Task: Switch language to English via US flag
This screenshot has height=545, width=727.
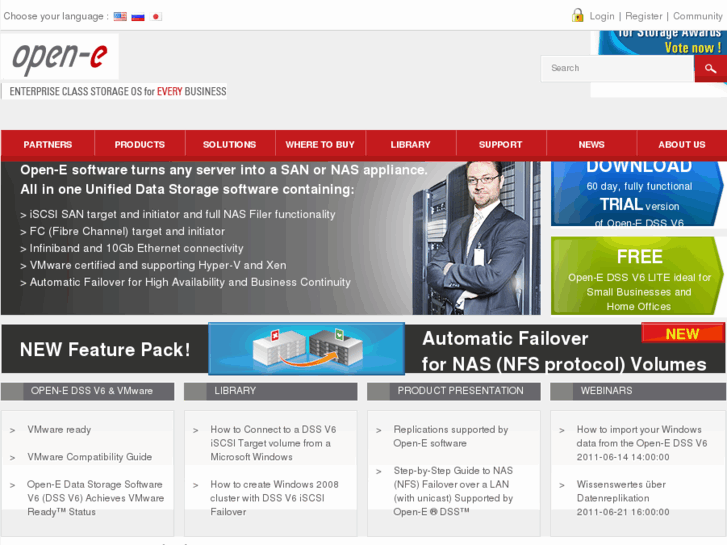Action: pyautogui.click(x=120, y=16)
